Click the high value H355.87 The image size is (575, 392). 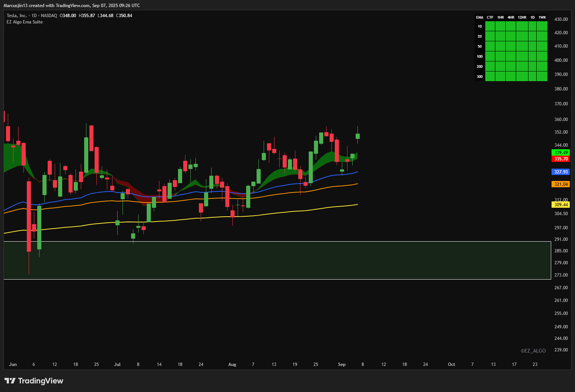coord(87,16)
